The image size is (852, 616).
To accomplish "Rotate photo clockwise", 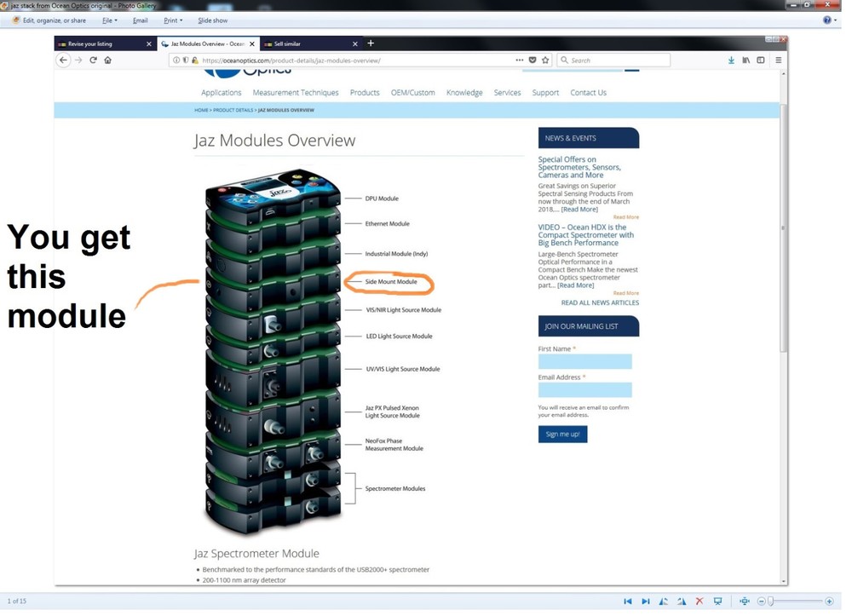I will tap(682, 602).
